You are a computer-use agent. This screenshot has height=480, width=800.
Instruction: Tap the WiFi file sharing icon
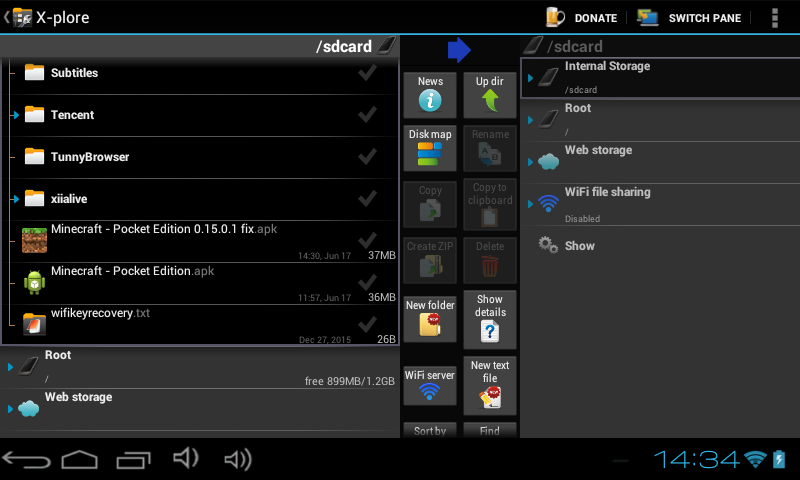[x=548, y=204]
